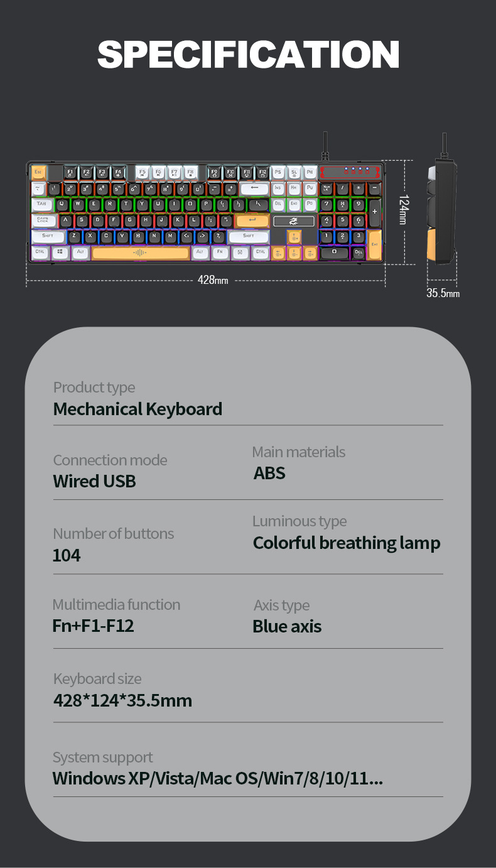Viewport: 496px width, 868px height.
Task: Select the Mechanical Keyboard product type text
Action: 137,409
